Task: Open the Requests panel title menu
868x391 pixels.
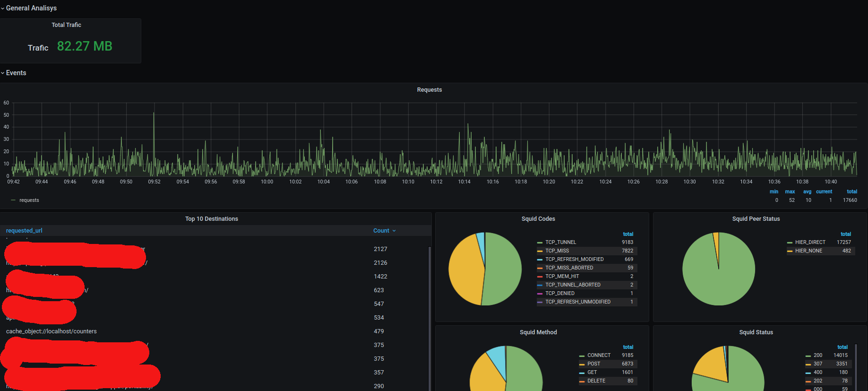Action: click(430, 90)
